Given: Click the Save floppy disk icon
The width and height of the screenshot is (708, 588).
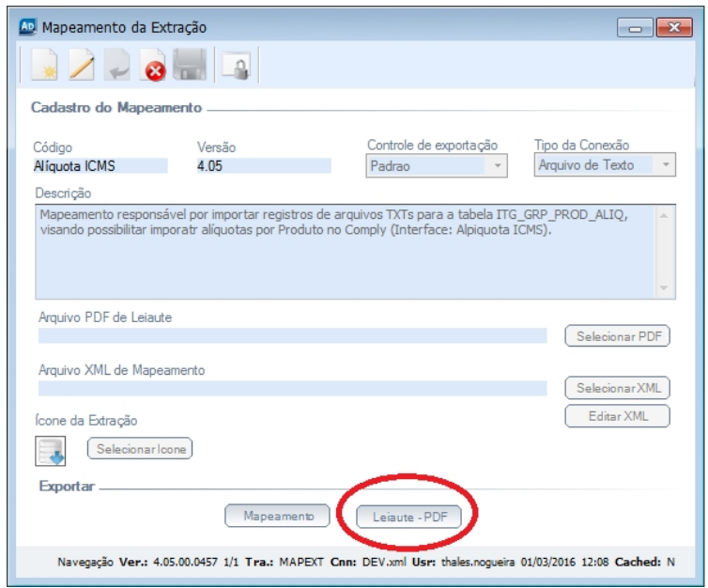Looking at the screenshot, I should (x=190, y=65).
